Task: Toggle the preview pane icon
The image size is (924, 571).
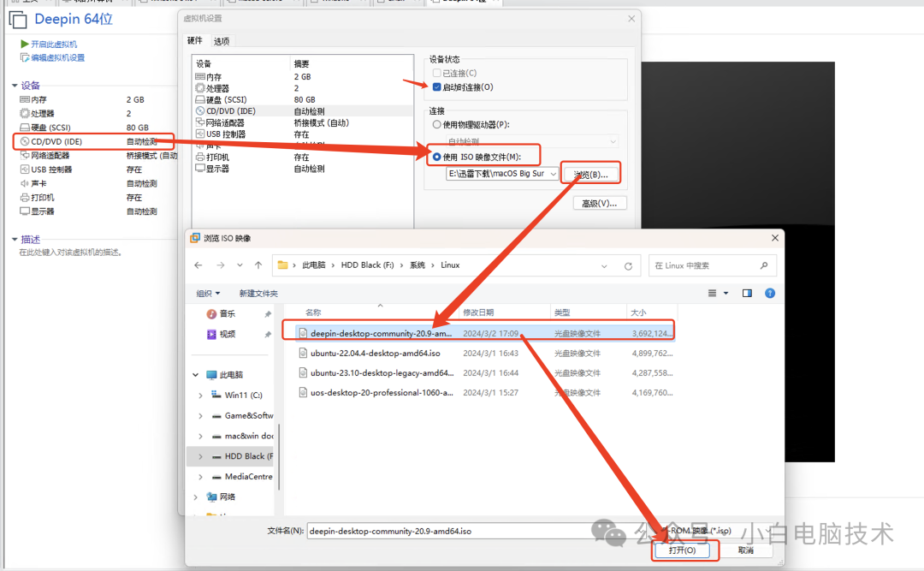Action: 747,293
